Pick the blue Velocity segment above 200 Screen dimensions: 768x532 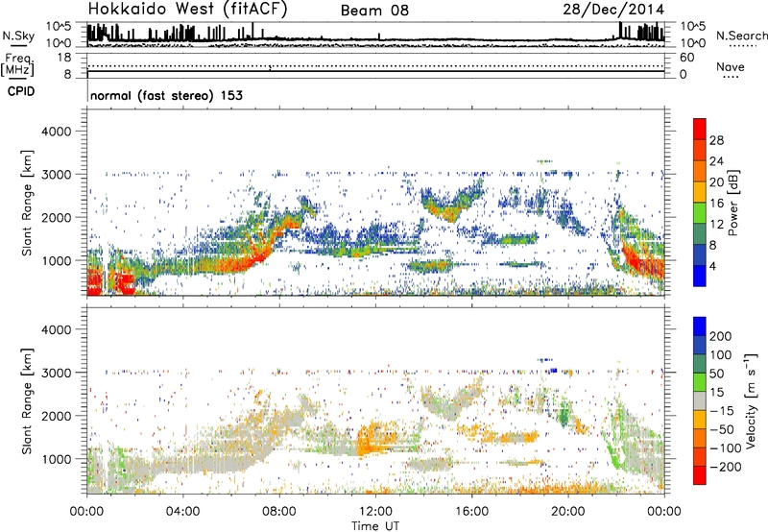pos(700,326)
